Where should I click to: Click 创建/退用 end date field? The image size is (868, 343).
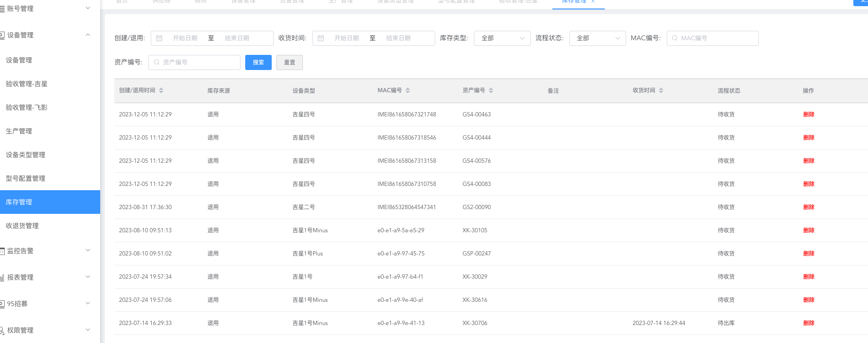237,38
